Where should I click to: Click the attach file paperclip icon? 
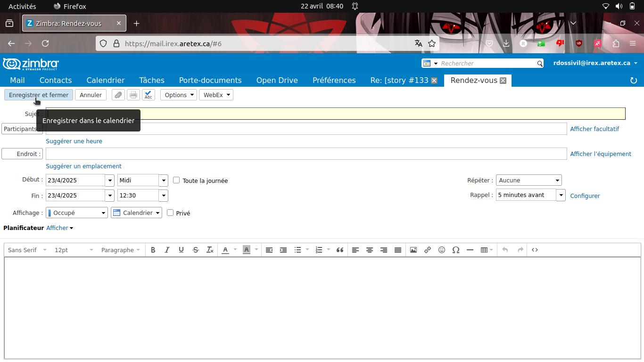point(118,95)
